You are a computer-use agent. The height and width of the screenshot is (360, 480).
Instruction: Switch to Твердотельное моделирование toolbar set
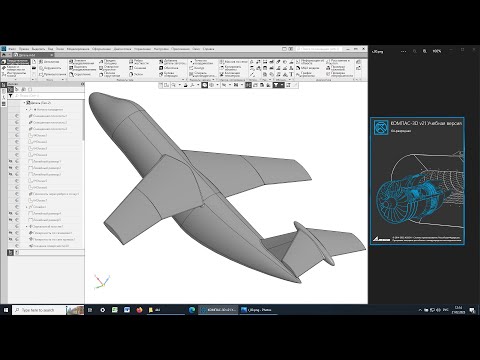click(x=15, y=62)
